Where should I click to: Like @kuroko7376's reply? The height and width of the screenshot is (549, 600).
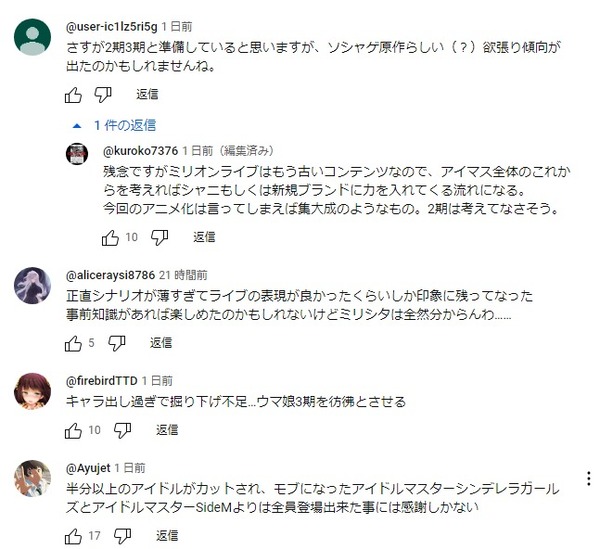(110, 238)
